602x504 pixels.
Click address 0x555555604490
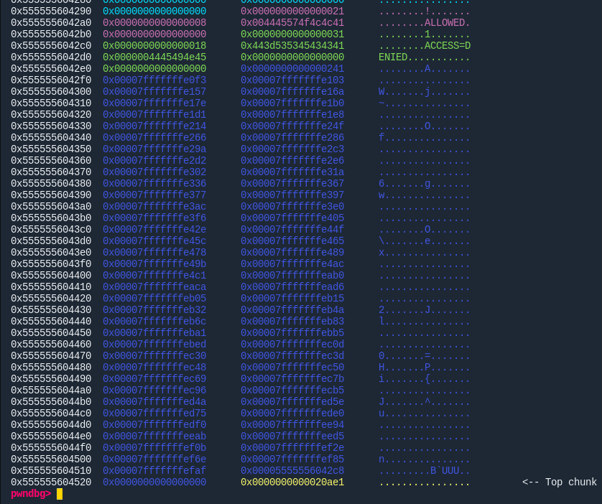51,379
